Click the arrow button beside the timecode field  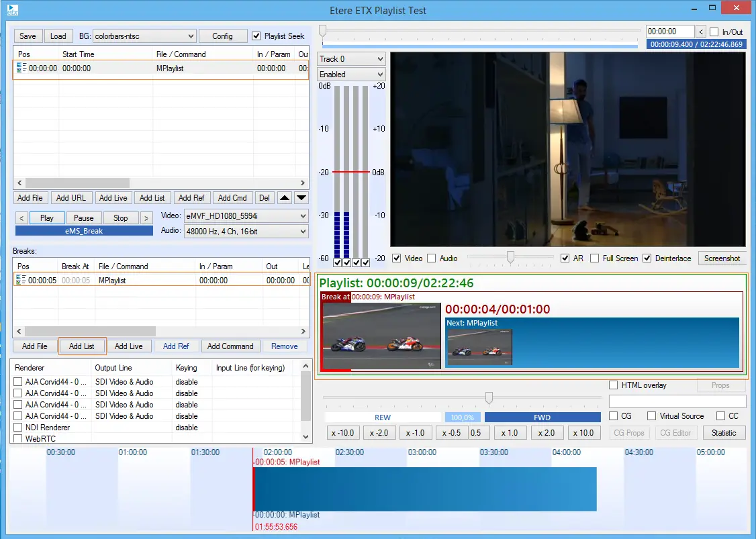pyautogui.click(x=701, y=32)
